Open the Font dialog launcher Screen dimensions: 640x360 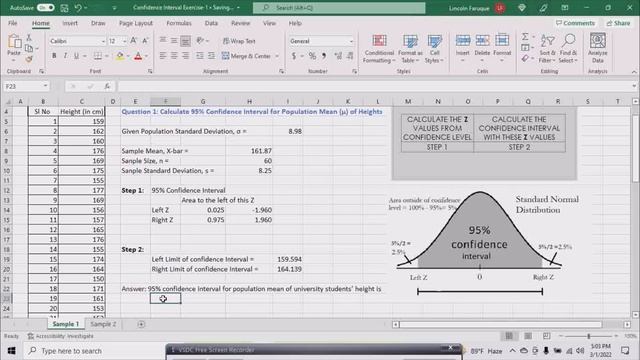pos(150,71)
